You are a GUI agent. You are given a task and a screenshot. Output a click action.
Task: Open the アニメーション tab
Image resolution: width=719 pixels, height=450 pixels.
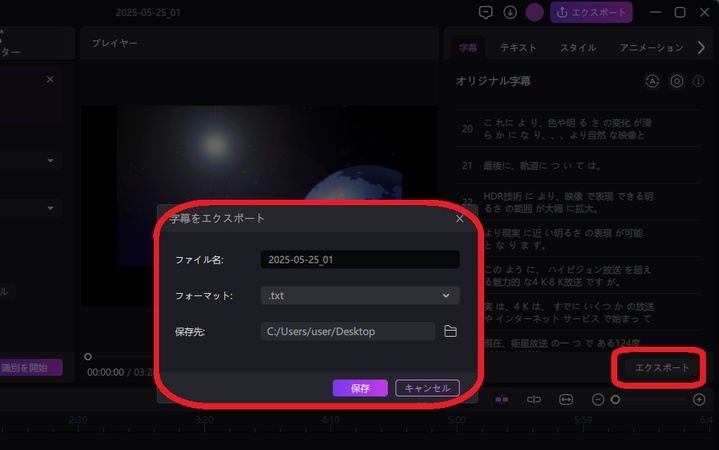coord(651,48)
